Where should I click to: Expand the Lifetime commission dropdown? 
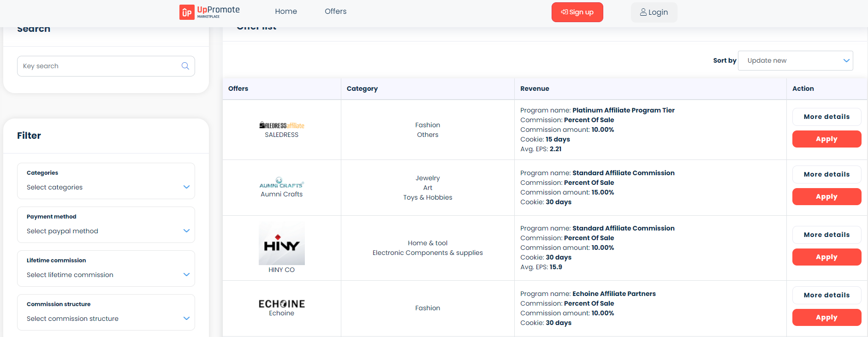(106, 275)
